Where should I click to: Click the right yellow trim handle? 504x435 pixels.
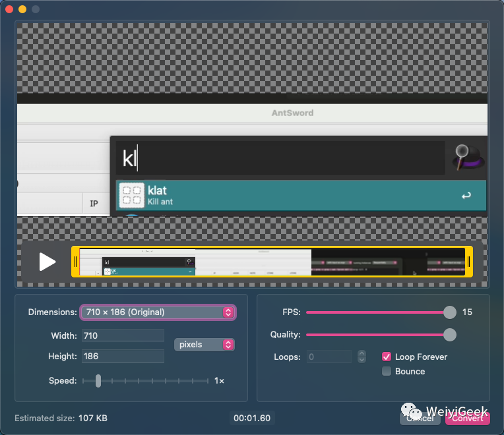coord(468,262)
